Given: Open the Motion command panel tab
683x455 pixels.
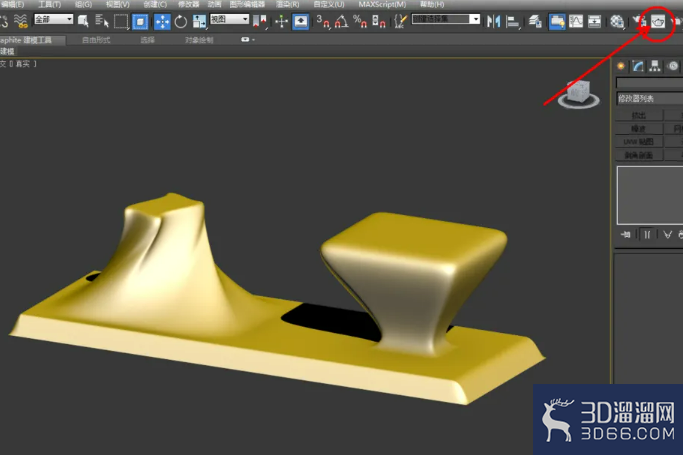Looking at the screenshot, I should pyautogui.click(x=673, y=66).
